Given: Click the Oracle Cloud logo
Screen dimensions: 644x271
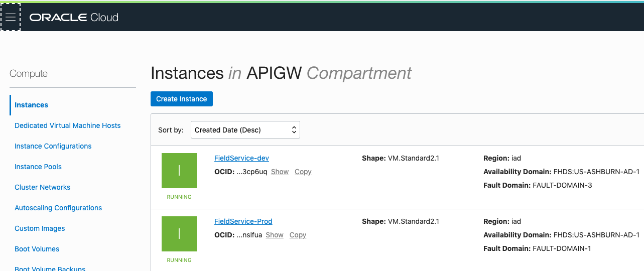Looking at the screenshot, I should 74,18.
